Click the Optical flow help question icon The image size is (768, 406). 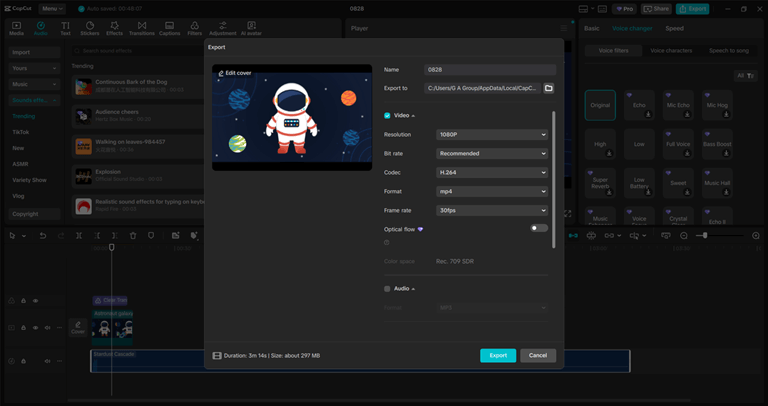point(386,242)
